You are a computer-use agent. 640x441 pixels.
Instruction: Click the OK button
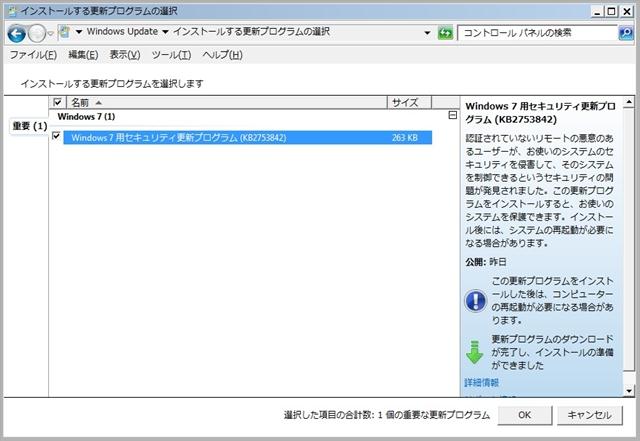[x=524, y=415]
